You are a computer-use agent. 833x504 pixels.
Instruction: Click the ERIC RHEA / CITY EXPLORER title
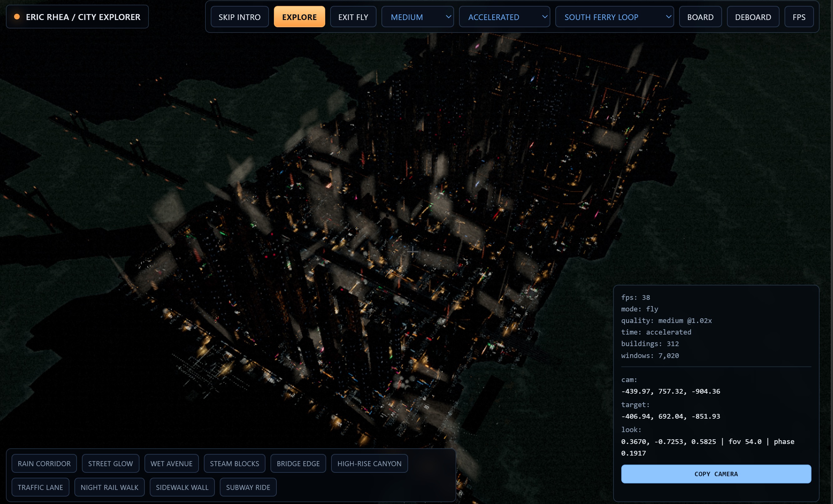[x=83, y=17]
